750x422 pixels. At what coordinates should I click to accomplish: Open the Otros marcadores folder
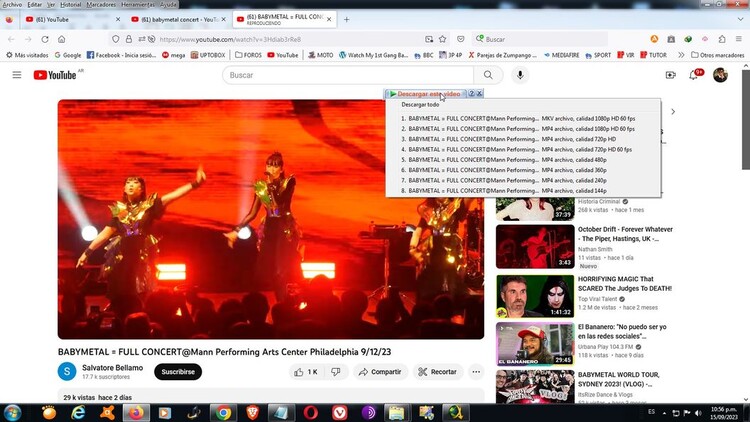[718, 55]
